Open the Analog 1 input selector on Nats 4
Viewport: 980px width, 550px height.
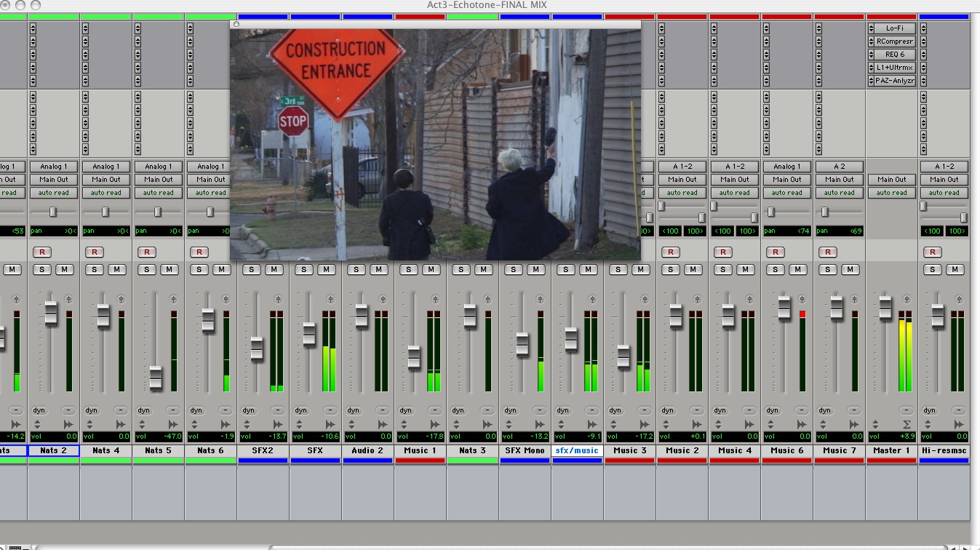(x=106, y=167)
